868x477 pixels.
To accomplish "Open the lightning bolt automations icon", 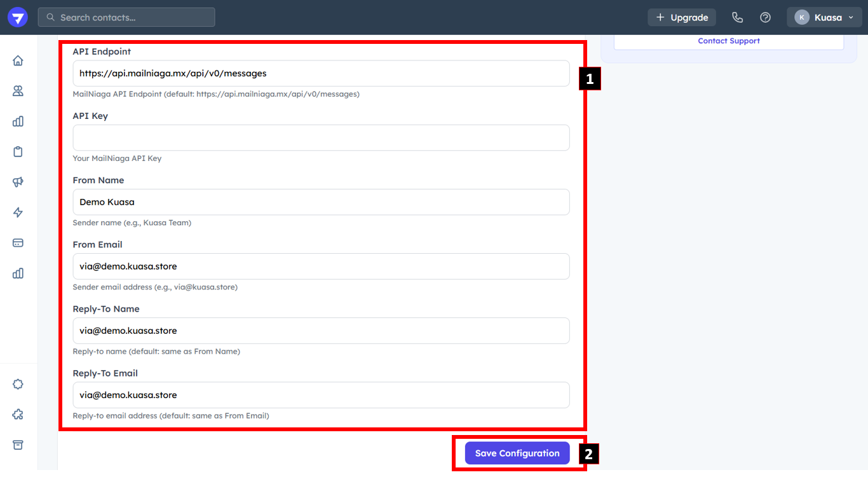I will click(x=18, y=212).
